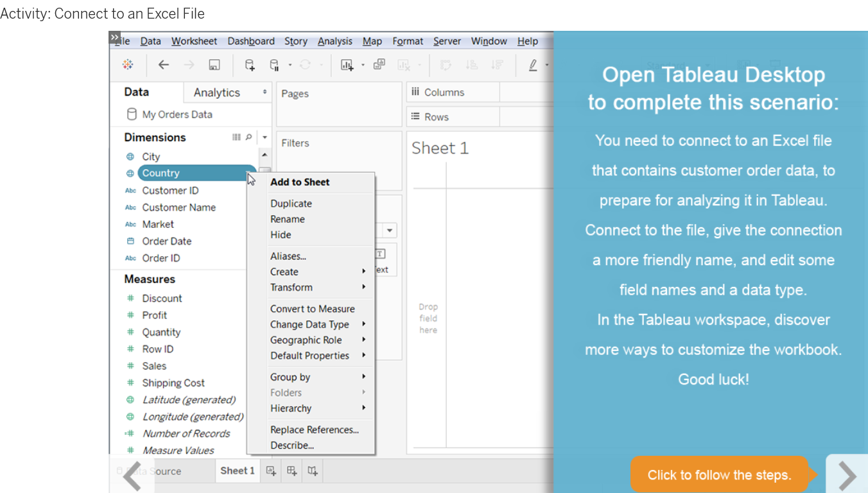Select the Shipping Cost measure
Viewport: 868px width, 493px height.
pyautogui.click(x=173, y=383)
